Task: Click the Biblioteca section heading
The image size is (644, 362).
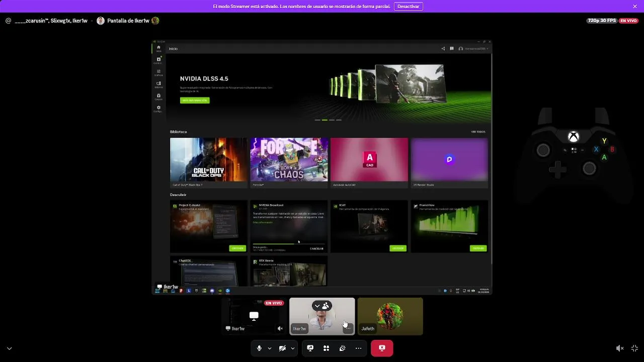Action: point(178,132)
